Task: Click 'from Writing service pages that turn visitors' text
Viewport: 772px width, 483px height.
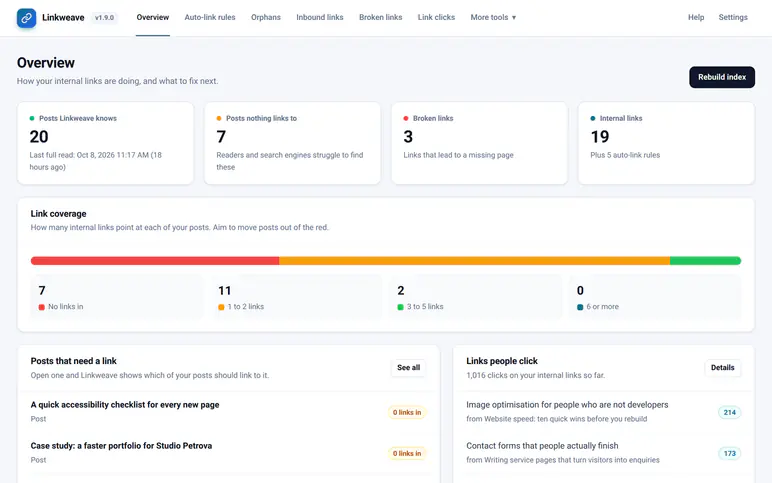Action: (x=563, y=460)
